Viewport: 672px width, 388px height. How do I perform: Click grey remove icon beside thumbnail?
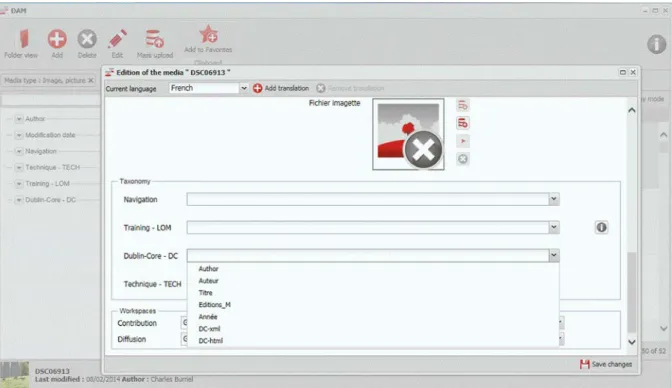[x=462, y=159]
